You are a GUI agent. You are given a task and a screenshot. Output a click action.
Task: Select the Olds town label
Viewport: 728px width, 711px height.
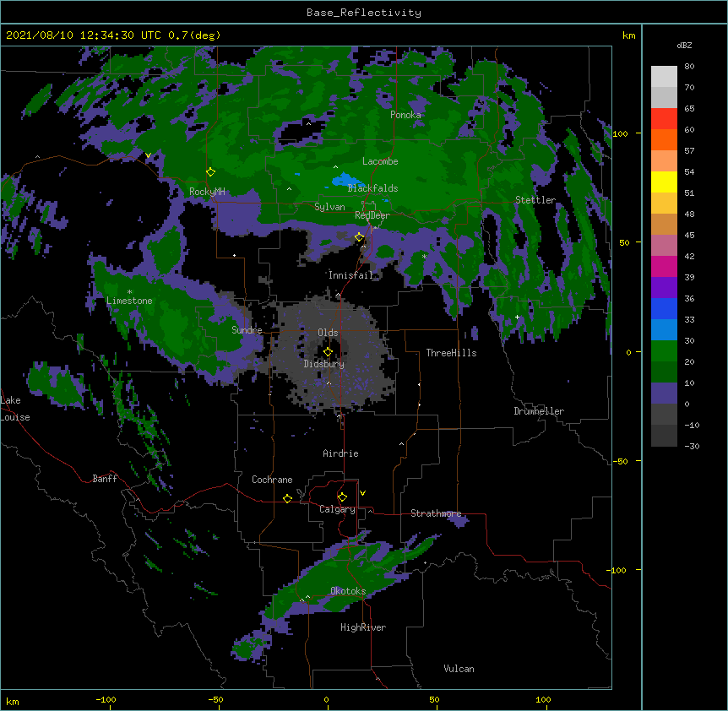pyautogui.click(x=328, y=333)
